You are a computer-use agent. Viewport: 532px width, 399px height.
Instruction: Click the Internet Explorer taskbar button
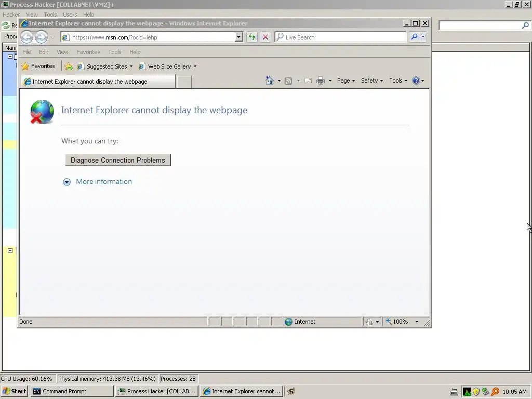(242, 391)
